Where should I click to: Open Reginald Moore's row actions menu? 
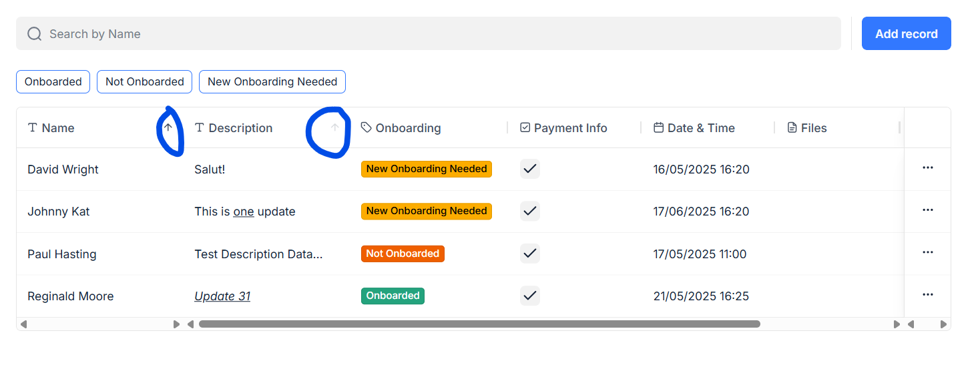[927, 294]
